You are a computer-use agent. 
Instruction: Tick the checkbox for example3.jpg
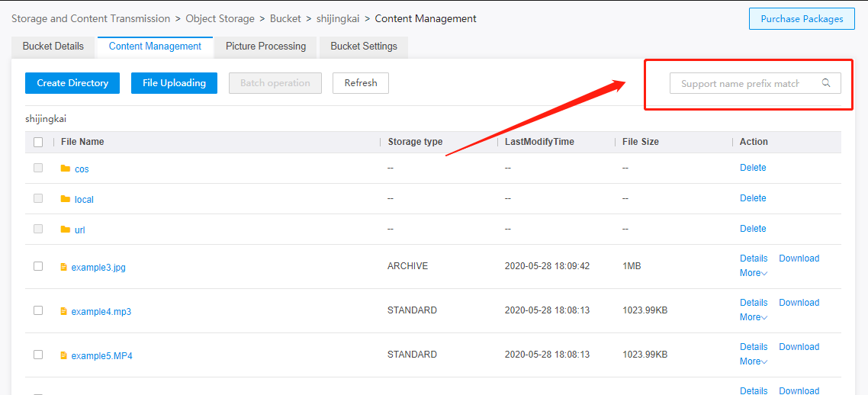[38, 266]
